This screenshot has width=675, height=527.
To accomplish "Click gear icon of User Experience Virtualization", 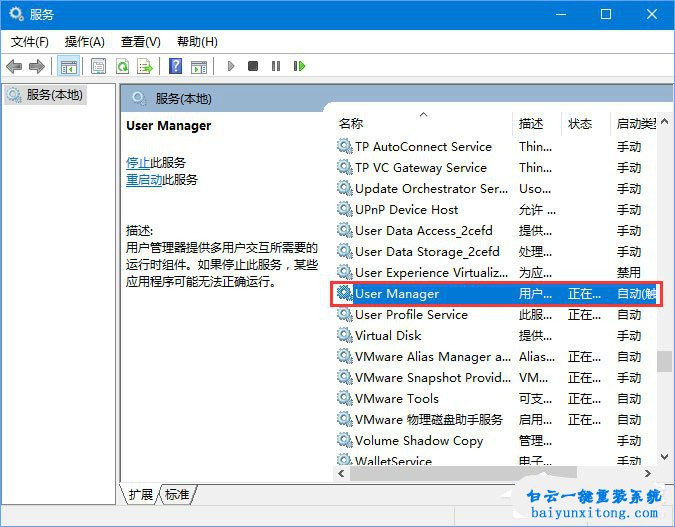I will click(x=344, y=272).
